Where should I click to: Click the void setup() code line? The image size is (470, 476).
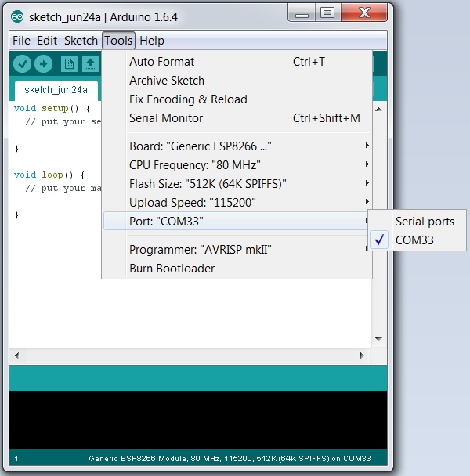[x=52, y=108]
